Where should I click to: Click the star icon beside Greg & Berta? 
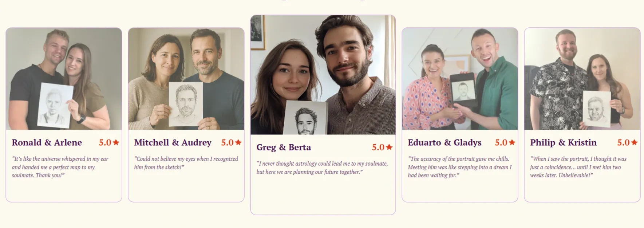pyautogui.click(x=389, y=147)
